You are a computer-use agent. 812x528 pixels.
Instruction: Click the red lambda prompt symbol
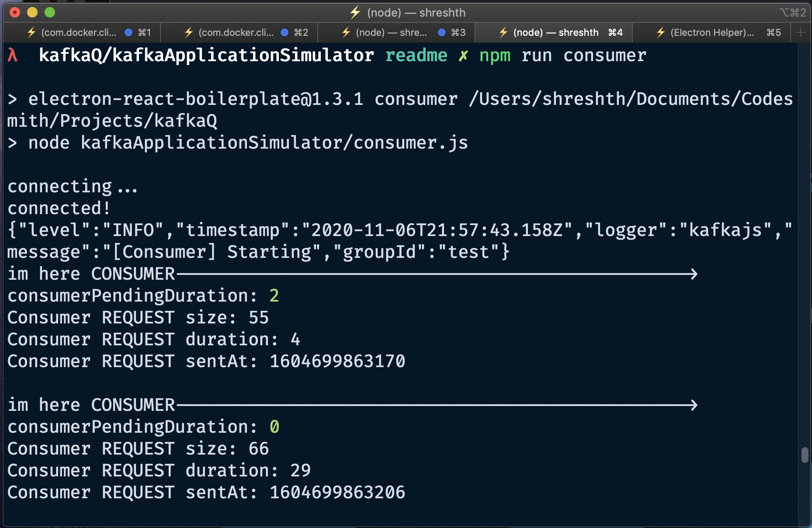tap(13, 56)
